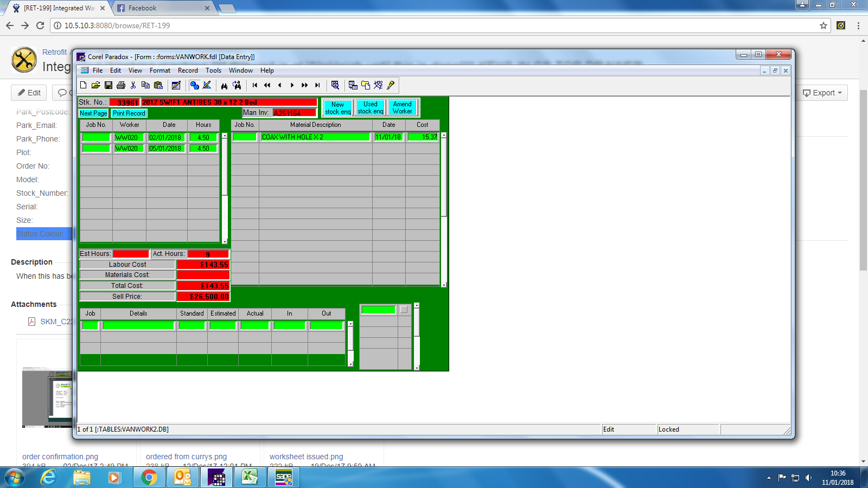Image resolution: width=868 pixels, height=488 pixels.
Task: Click the Used stock enq button
Action: click(371, 108)
